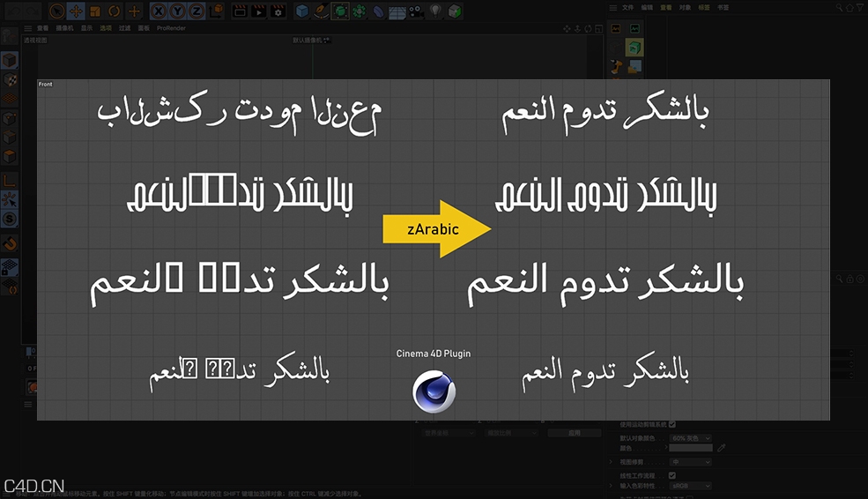Select the orange L-shaped axis mode icon

click(10, 181)
